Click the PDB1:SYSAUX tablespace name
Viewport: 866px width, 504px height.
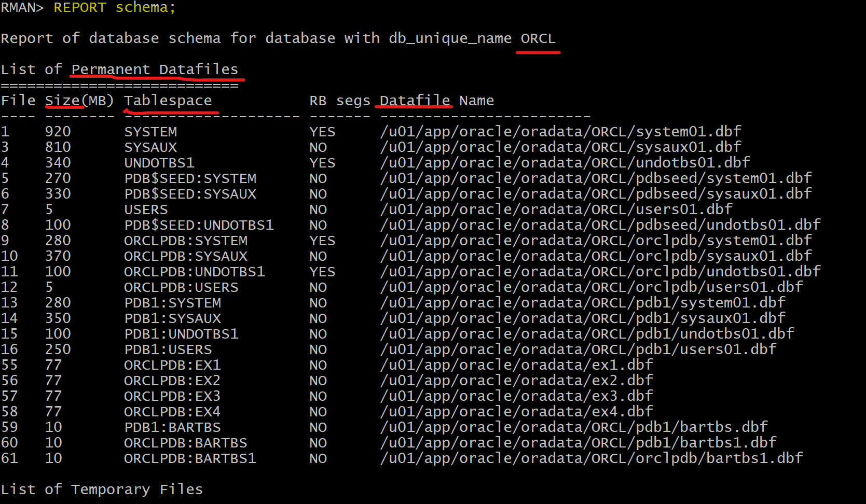(x=173, y=318)
